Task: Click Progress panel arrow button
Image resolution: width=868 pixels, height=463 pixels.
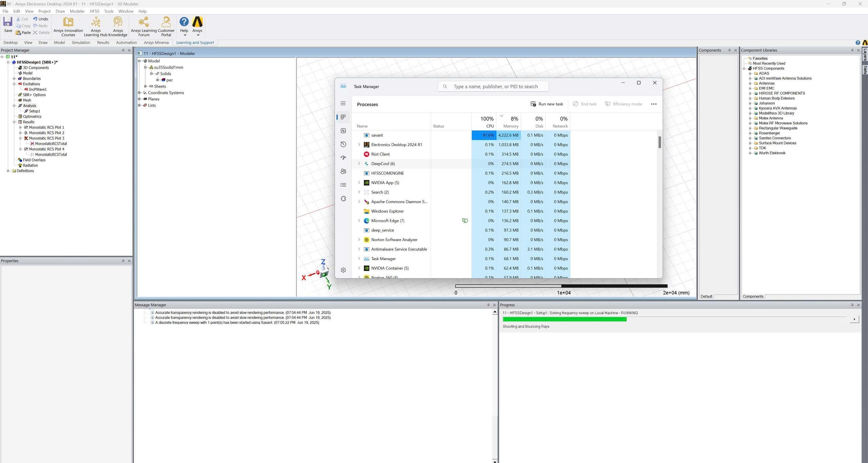Action: [854, 319]
